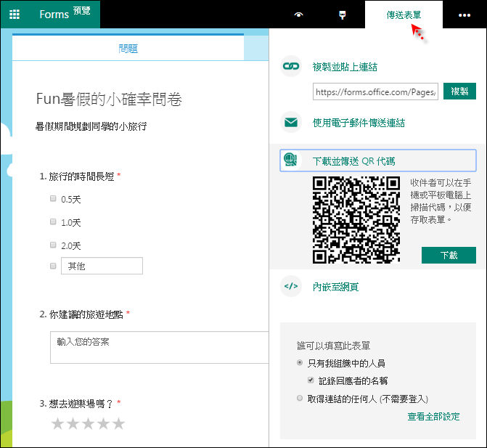Click 使用電子郵件傳送連結 option

(359, 123)
